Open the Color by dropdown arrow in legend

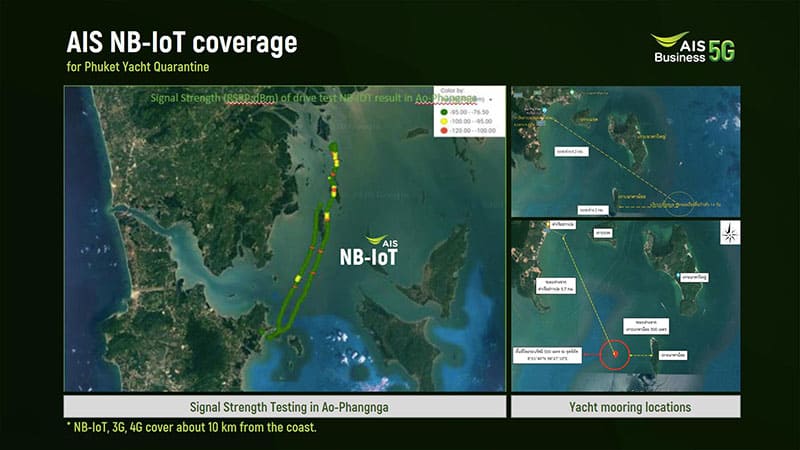[491, 100]
